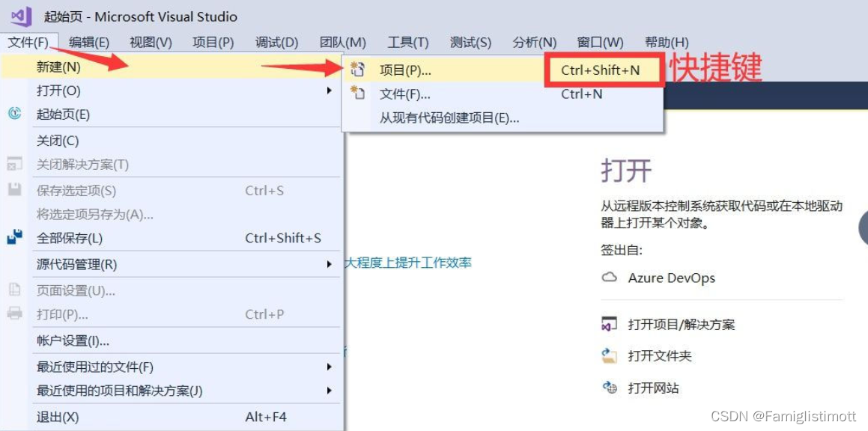868x431 pixels.
Task: Open the 窗口(W) menu
Action: 600,42
